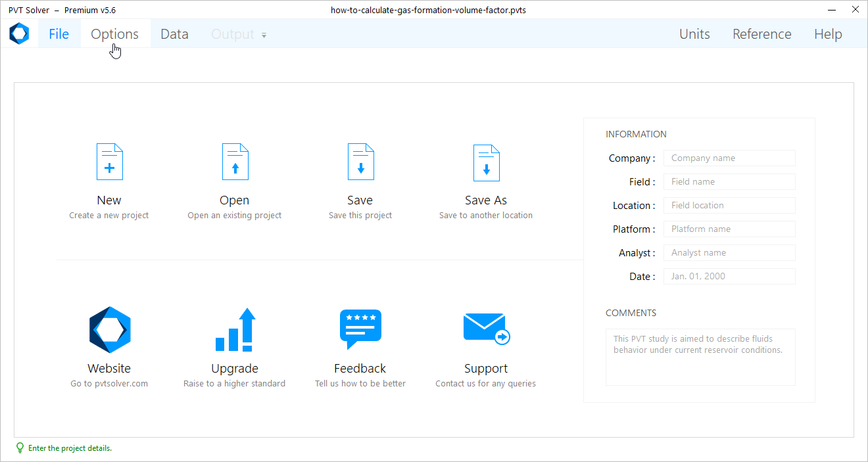Click the Help menu item
The image size is (868, 462).
(828, 34)
